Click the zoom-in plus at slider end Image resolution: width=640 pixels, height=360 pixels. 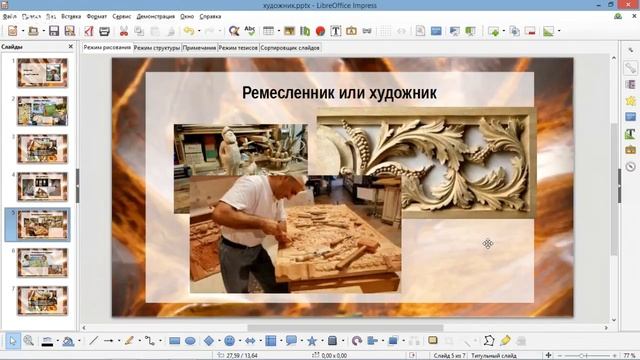pos(615,356)
